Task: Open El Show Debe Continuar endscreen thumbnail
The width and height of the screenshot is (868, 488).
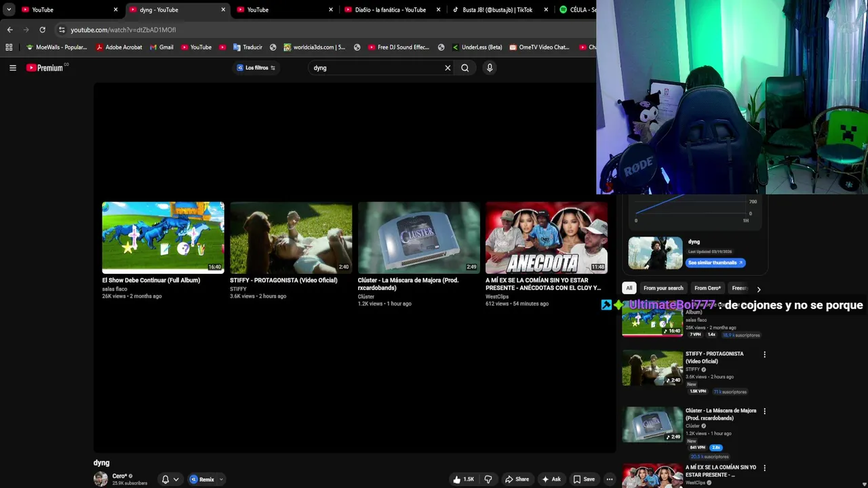Action: pos(163,237)
